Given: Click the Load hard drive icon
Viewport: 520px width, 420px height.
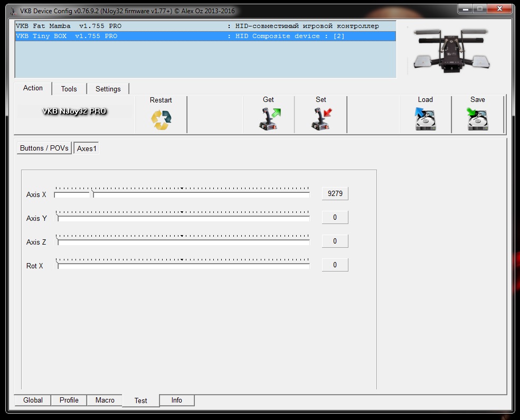Looking at the screenshot, I should 425,119.
